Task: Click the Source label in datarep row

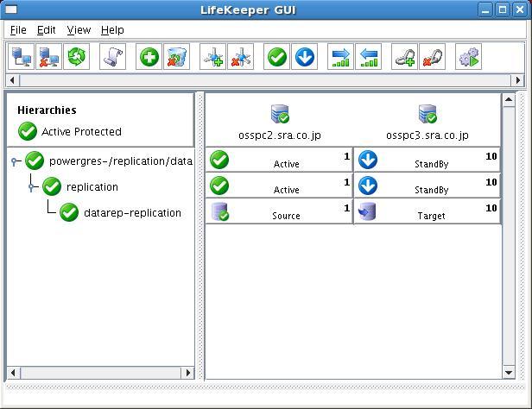Action: (286, 216)
